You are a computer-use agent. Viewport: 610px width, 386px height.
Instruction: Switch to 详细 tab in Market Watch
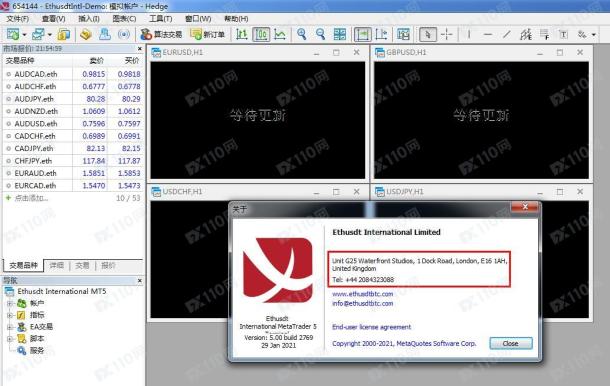pyautogui.click(x=56, y=265)
